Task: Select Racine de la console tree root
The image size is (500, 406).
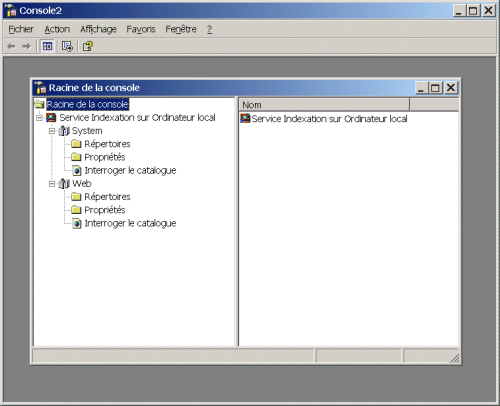Action: (87, 104)
